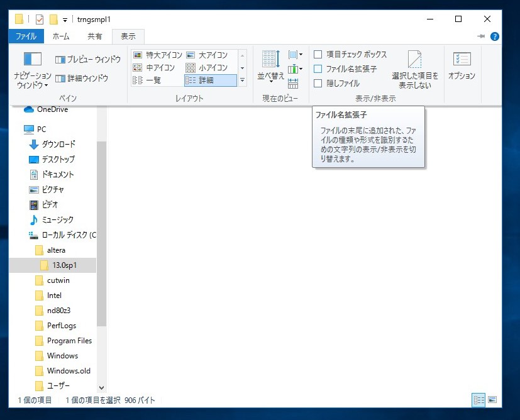Size all columns to fit
Viewport: 520px width, 420px height.
293,84
